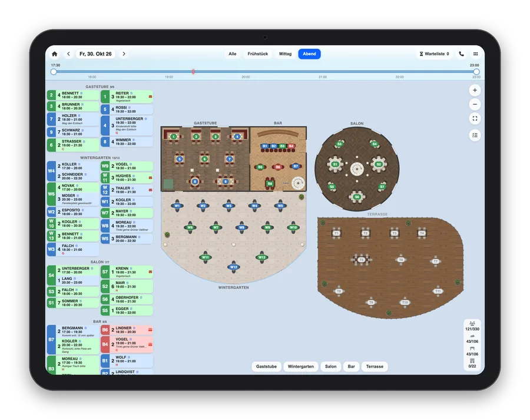Jump to Bar room button
Image resolution: width=530 pixels, height=420 pixels.
pyautogui.click(x=351, y=366)
